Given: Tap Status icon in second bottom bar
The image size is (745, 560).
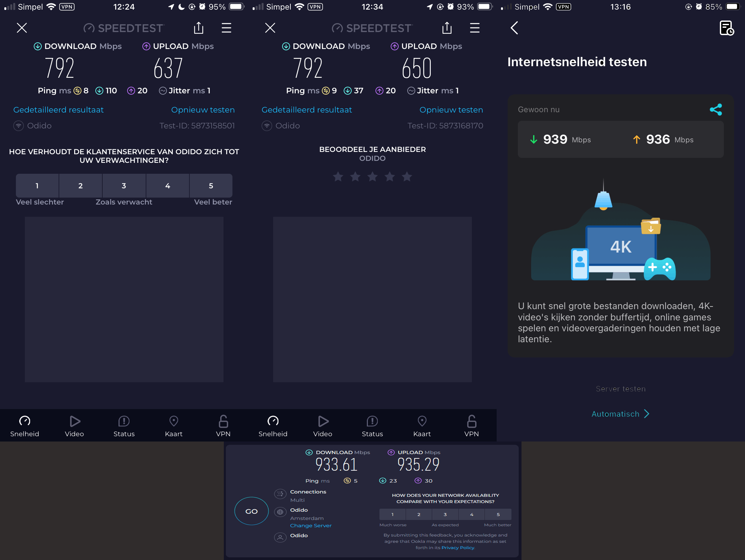Looking at the screenshot, I should (372, 426).
